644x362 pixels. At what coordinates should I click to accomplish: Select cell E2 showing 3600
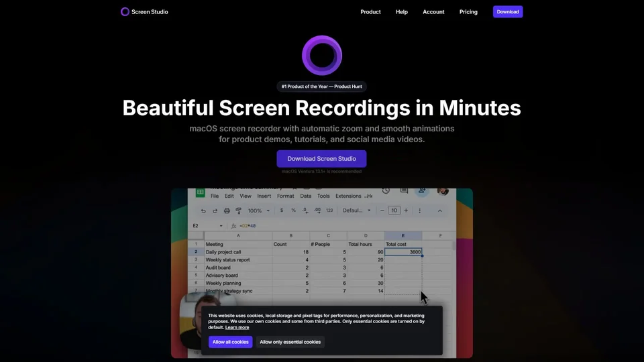(403, 252)
